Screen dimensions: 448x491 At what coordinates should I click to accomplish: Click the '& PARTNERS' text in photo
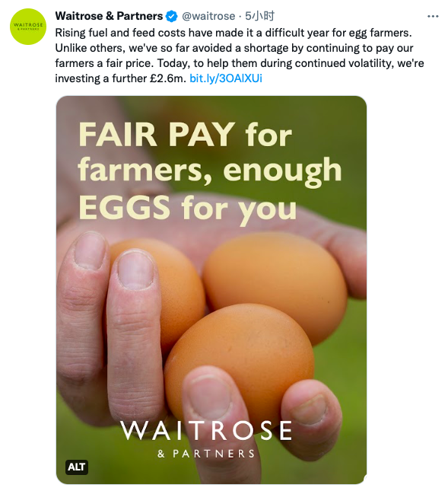coord(206,454)
